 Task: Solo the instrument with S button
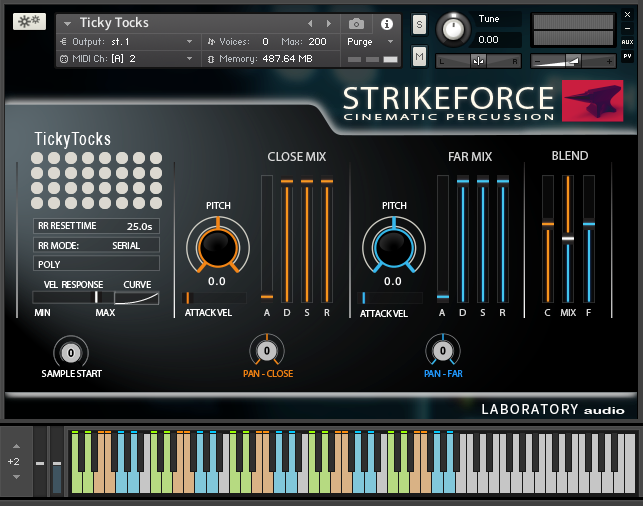(x=419, y=25)
